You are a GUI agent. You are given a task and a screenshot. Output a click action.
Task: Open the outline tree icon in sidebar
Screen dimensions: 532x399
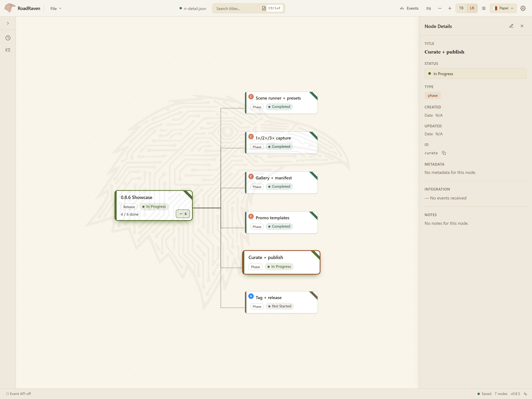coord(8,50)
